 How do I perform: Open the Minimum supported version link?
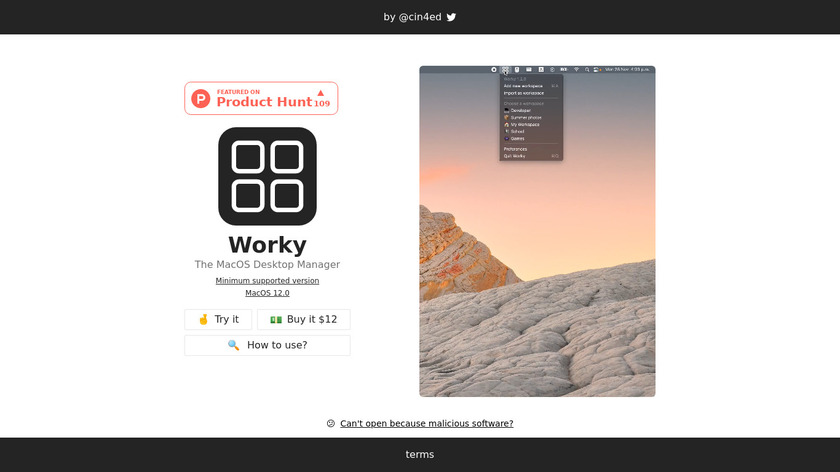267,287
